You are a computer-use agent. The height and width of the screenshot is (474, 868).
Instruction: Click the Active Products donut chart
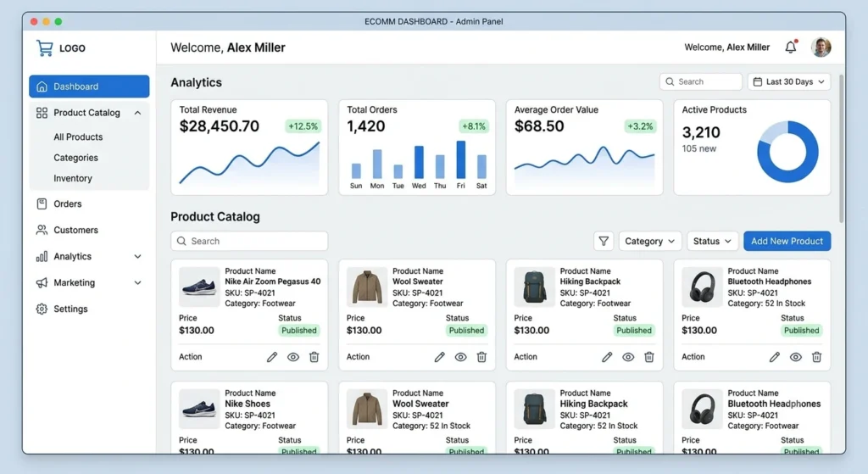[787, 152]
